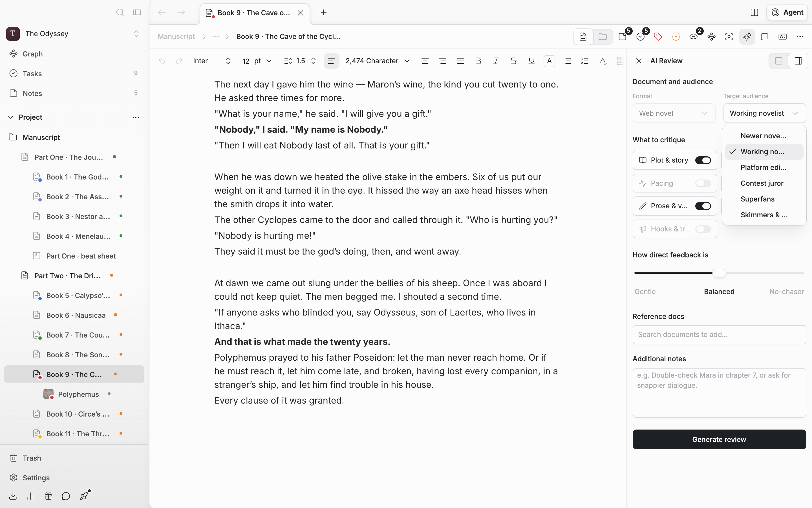Open the comments icon in toolbar
Image resolution: width=812 pixels, height=508 pixels.
click(x=765, y=37)
